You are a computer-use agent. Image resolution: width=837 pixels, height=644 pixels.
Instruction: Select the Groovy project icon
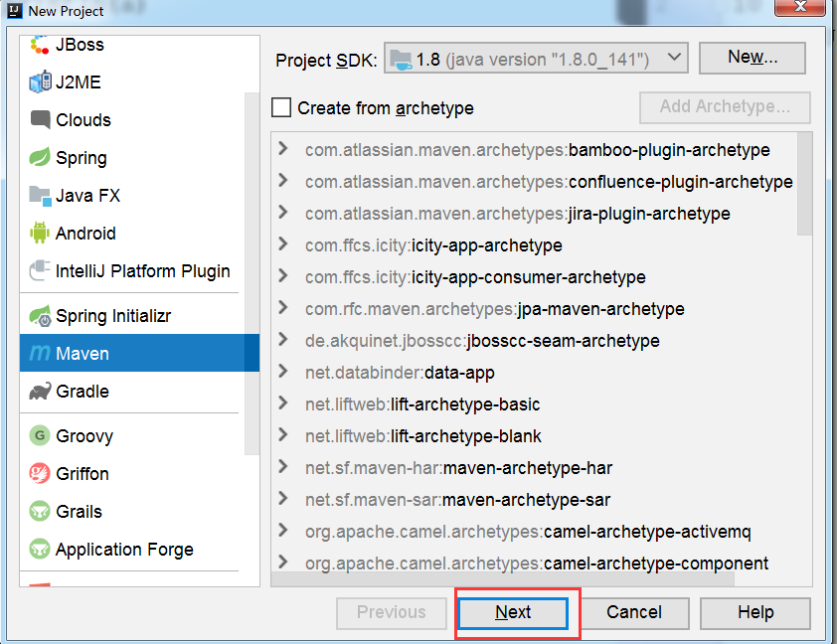(40, 435)
